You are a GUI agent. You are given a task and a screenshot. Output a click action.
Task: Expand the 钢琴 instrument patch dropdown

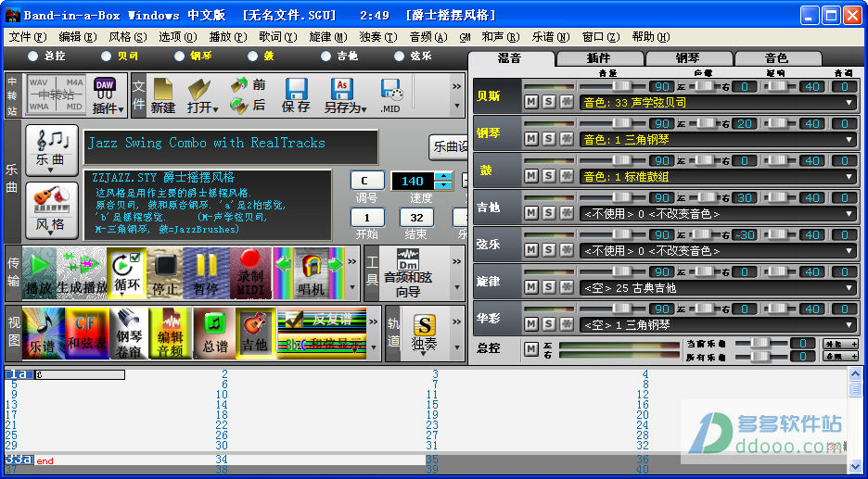click(x=849, y=140)
